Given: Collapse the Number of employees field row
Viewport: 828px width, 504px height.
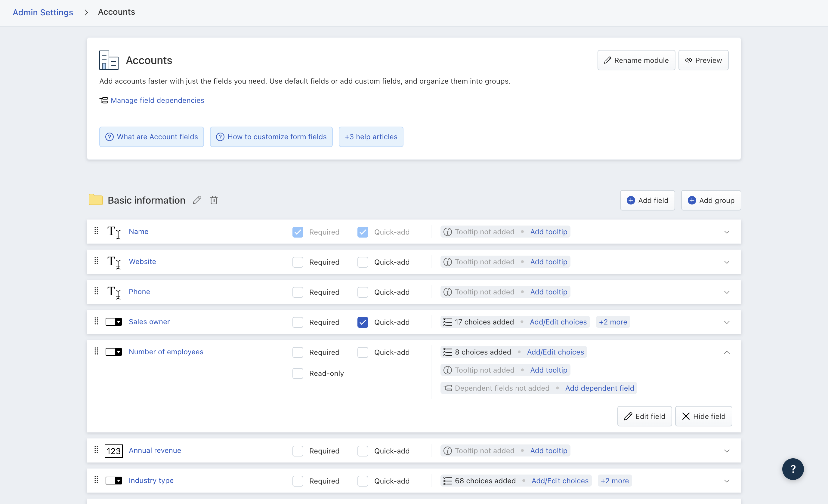Looking at the screenshot, I should (x=727, y=352).
